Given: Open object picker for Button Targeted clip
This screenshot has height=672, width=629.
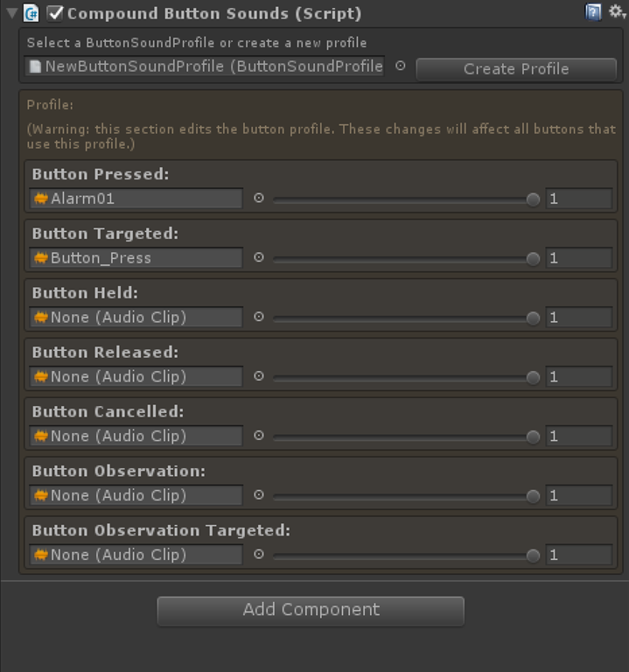Looking at the screenshot, I should 259,257.
